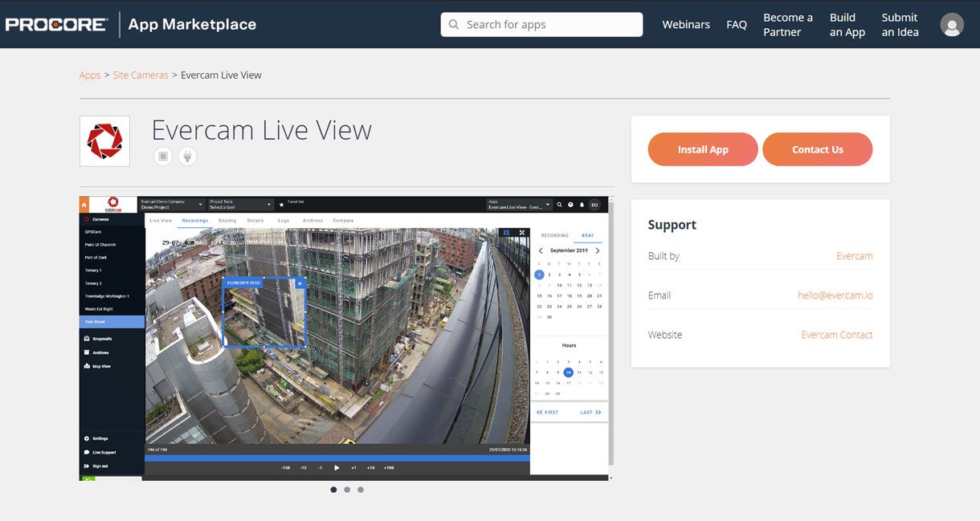Click the square chip badge under the title
Image resolution: width=980 pixels, height=521 pixels.
click(x=164, y=156)
